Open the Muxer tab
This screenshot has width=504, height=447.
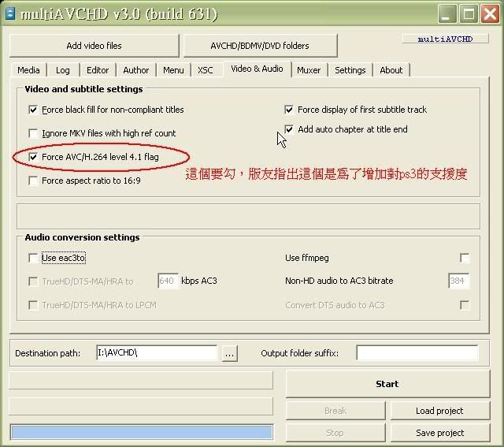(x=309, y=70)
